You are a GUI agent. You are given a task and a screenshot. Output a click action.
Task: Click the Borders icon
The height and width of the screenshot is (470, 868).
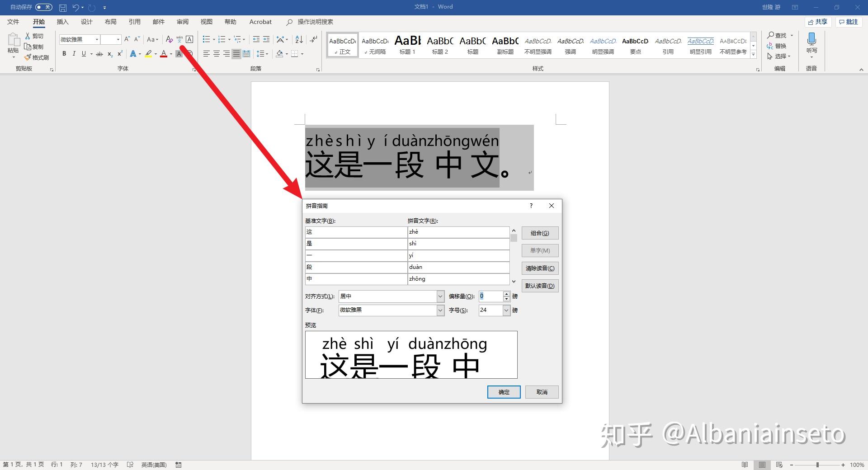point(295,54)
